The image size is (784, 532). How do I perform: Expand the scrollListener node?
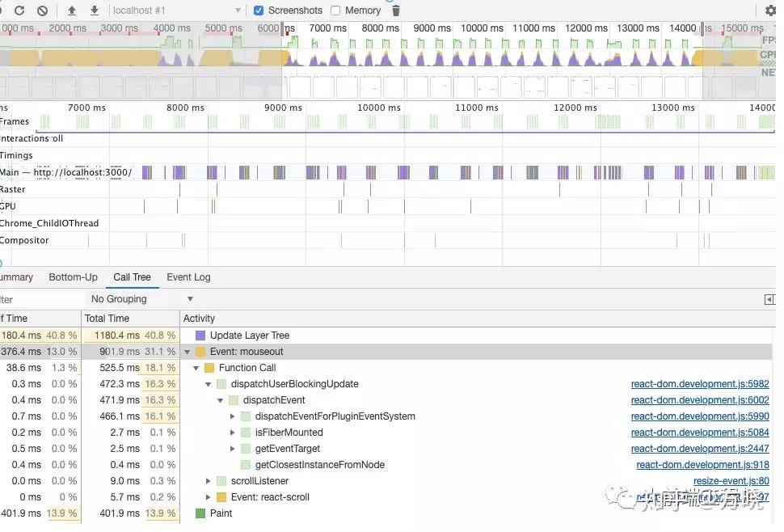click(208, 481)
